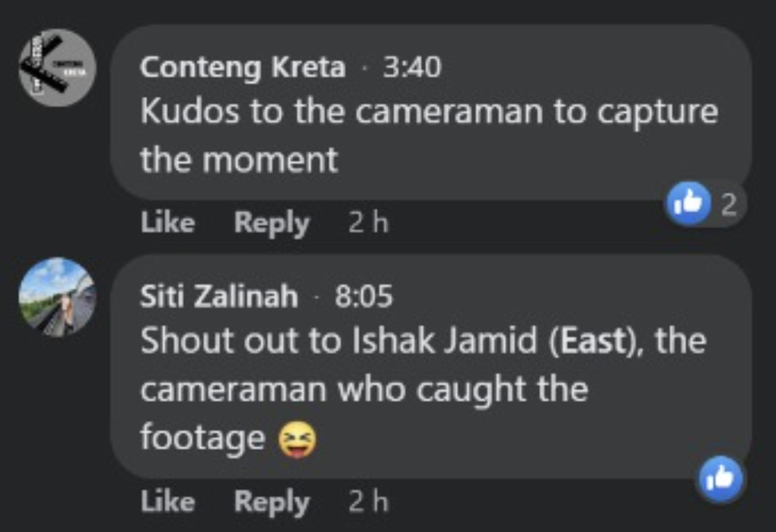Click the Conteng Kreta commenter name
The height and width of the screenshot is (532, 776).
point(243,68)
